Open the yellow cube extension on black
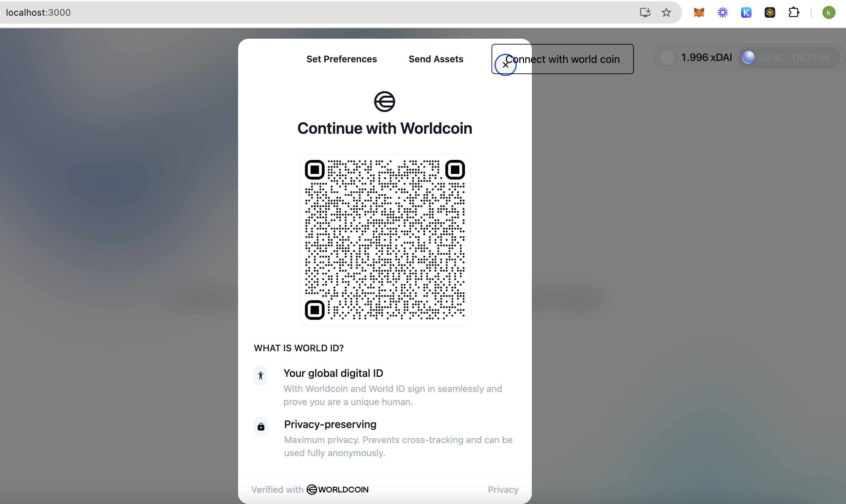The image size is (846, 504). point(770,12)
